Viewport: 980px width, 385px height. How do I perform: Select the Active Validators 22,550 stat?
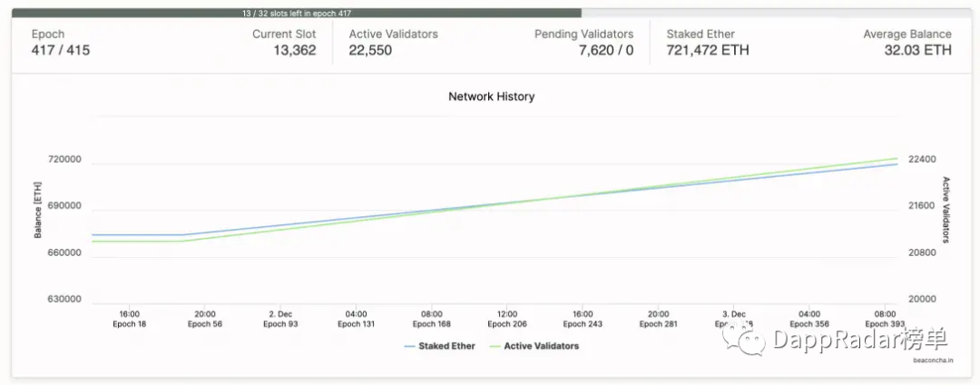point(393,43)
